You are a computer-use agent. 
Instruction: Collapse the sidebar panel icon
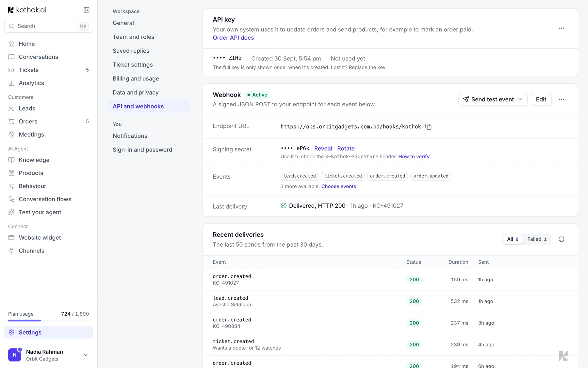pyautogui.click(x=87, y=10)
